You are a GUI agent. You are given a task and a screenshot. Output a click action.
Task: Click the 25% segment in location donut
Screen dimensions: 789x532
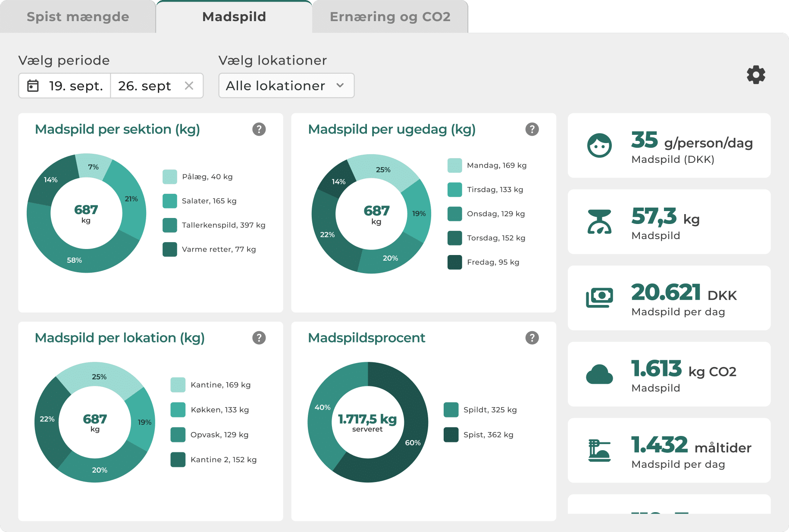[x=99, y=376]
